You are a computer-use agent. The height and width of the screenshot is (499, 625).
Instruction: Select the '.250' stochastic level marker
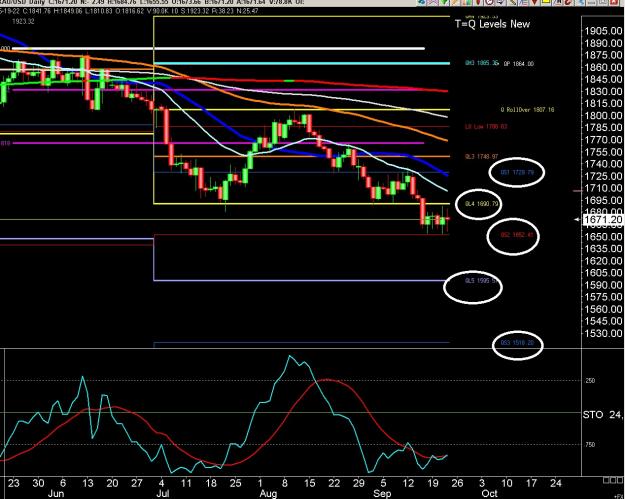[590, 381]
